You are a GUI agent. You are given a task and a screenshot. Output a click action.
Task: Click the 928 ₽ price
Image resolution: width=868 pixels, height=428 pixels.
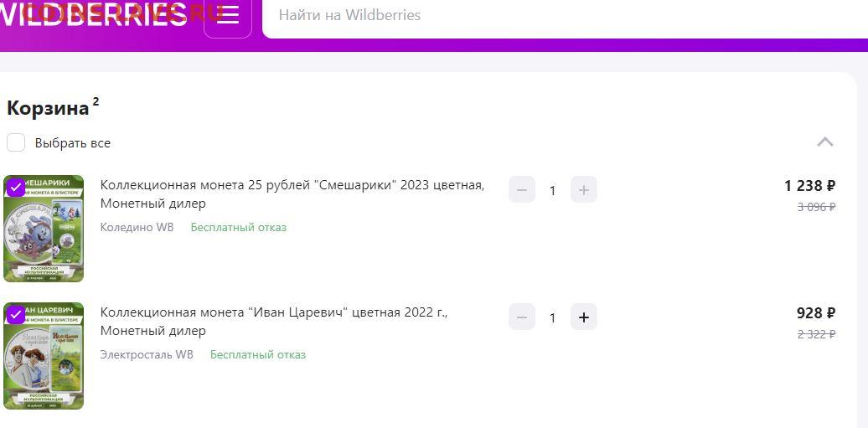(816, 313)
